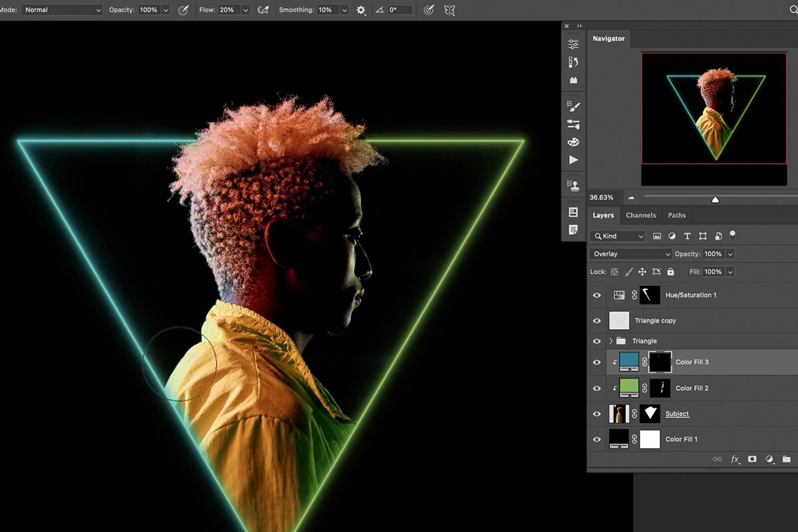Switch to the Channels tab
The image size is (798, 532).
click(640, 215)
